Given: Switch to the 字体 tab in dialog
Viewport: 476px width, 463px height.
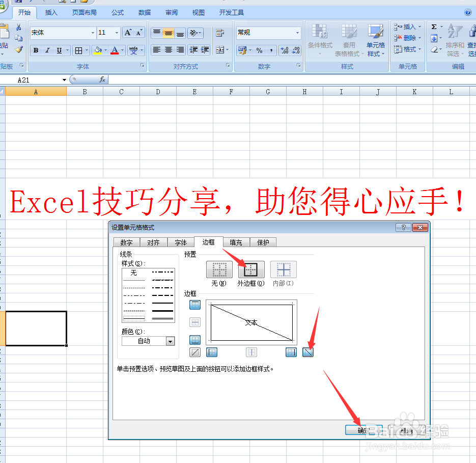Looking at the screenshot, I should (181, 242).
